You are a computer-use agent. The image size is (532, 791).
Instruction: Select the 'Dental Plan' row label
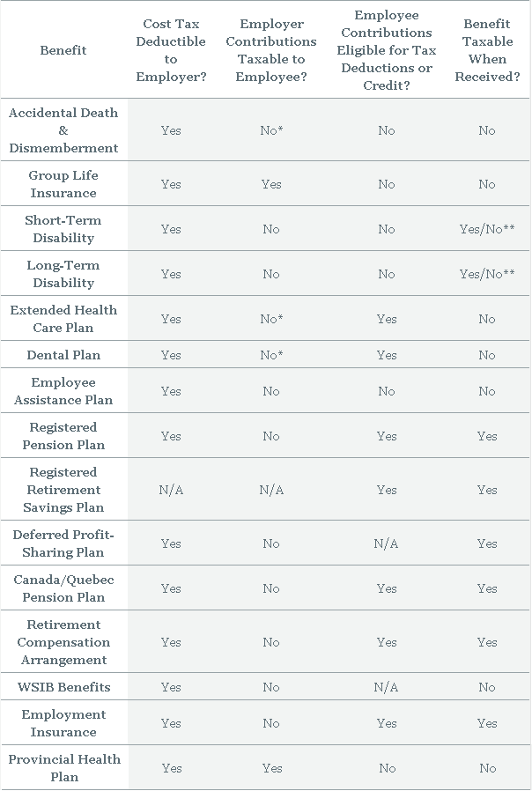(63, 355)
